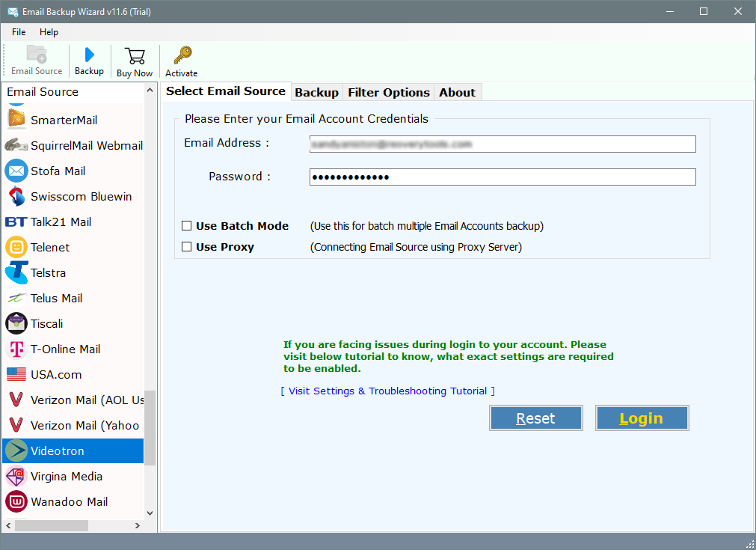Select the Wanadoo Mail icon
Image resolution: width=756 pixels, height=550 pixels.
coord(16,502)
